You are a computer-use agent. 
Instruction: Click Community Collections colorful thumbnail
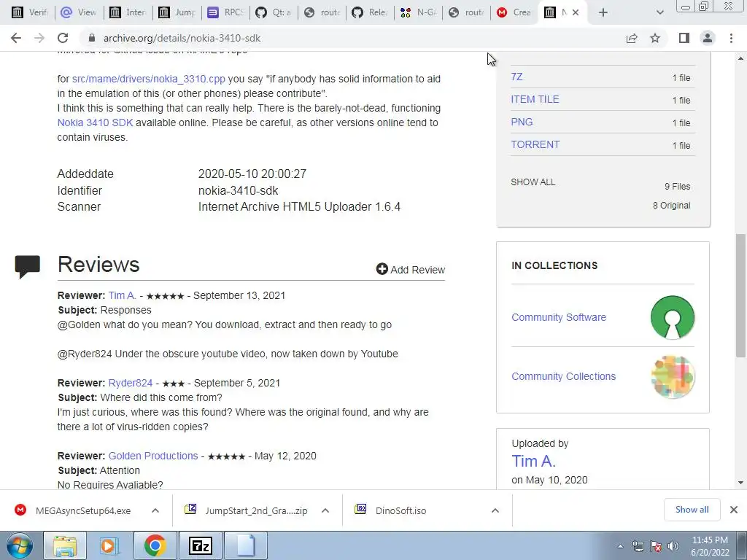(x=672, y=377)
